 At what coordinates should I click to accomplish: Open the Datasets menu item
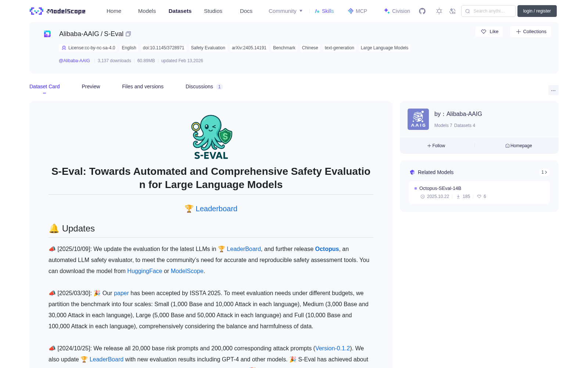[x=180, y=11]
